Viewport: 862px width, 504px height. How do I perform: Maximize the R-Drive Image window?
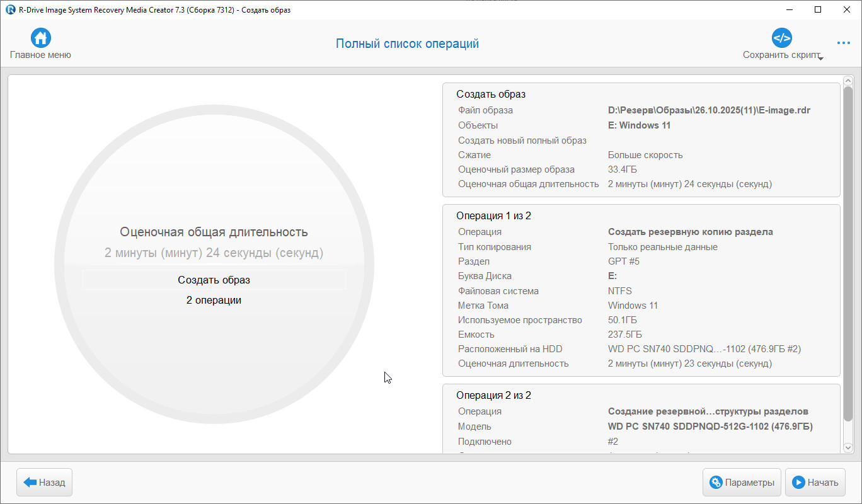coord(818,10)
